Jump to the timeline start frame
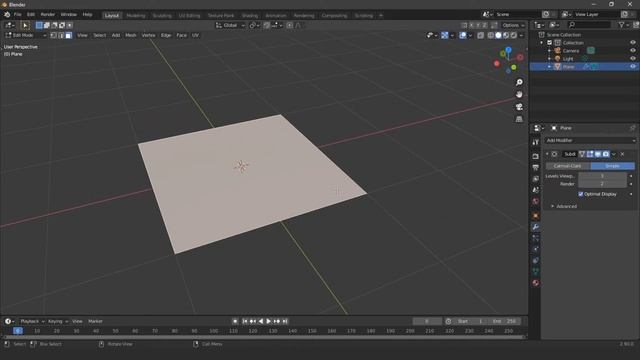640x360 pixels. [x=245, y=322]
